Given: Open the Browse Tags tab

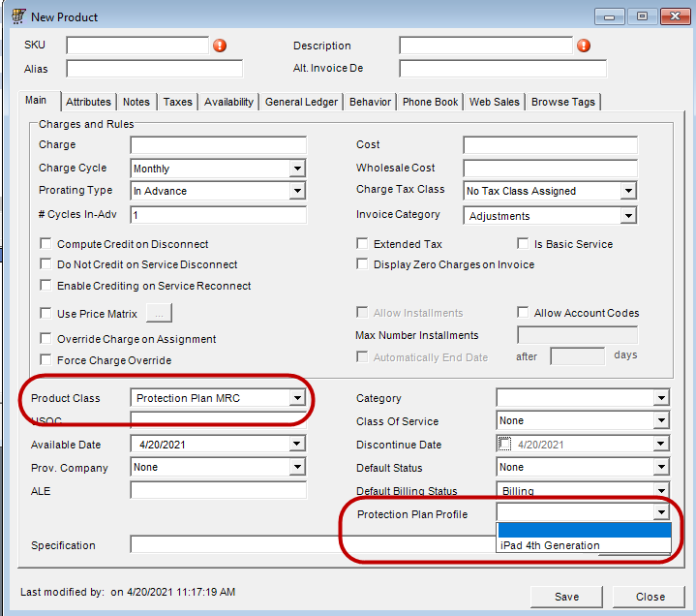Looking at the screenshot, I should tap(562, 102).
